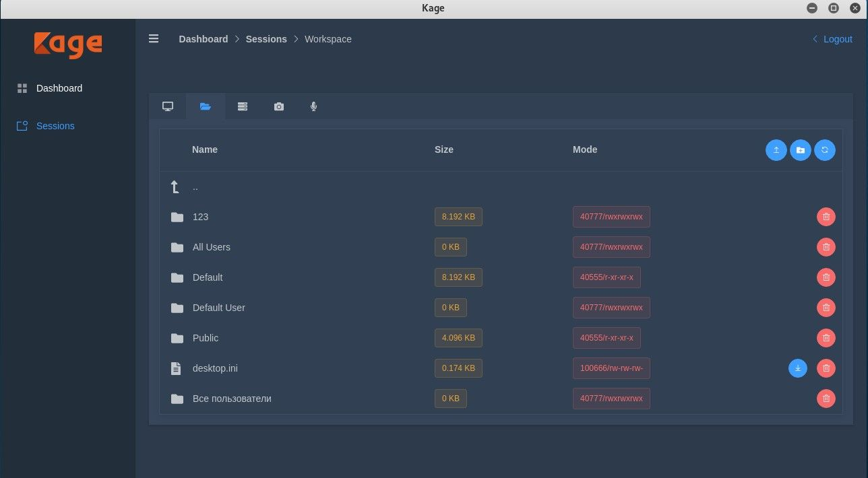Open the Default folder name

click(x=208, y=277)
